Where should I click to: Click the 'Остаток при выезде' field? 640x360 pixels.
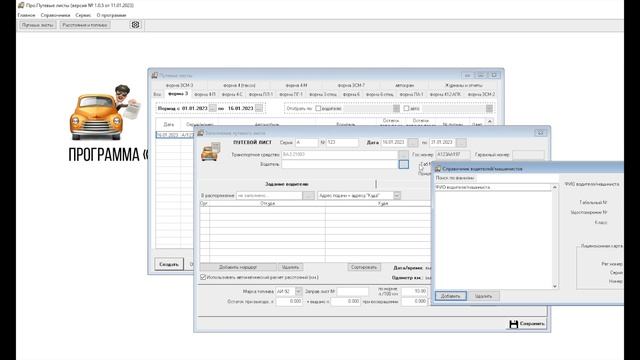click(289, 301)
